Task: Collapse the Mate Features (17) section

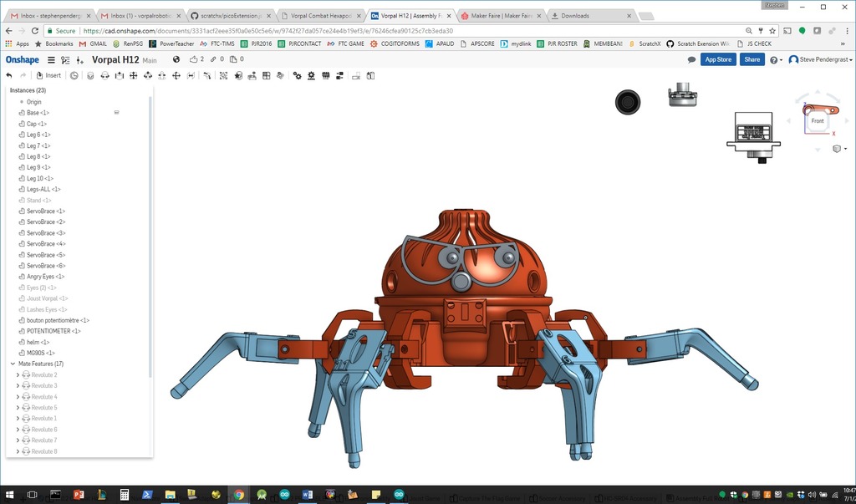Action: click(12, 364)
